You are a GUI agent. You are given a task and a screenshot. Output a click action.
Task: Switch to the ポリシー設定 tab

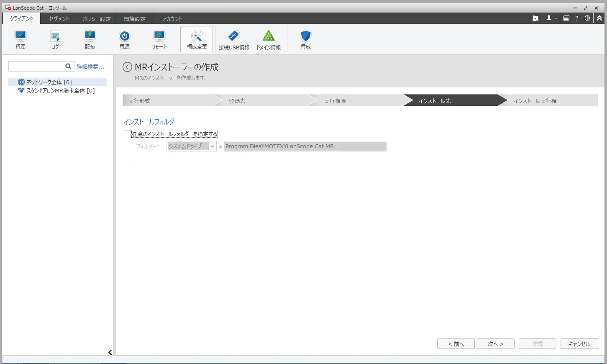pyautogui.click(x=97, y=19)
